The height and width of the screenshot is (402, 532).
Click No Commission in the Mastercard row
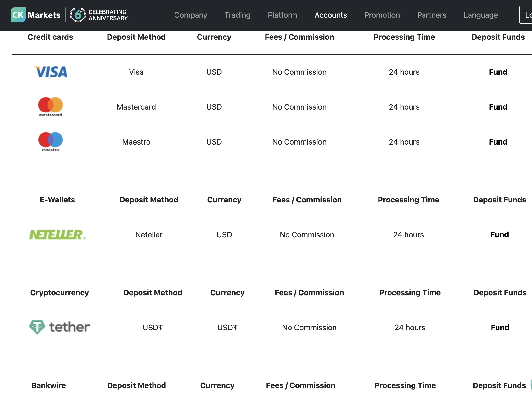(x=299, y=107)
